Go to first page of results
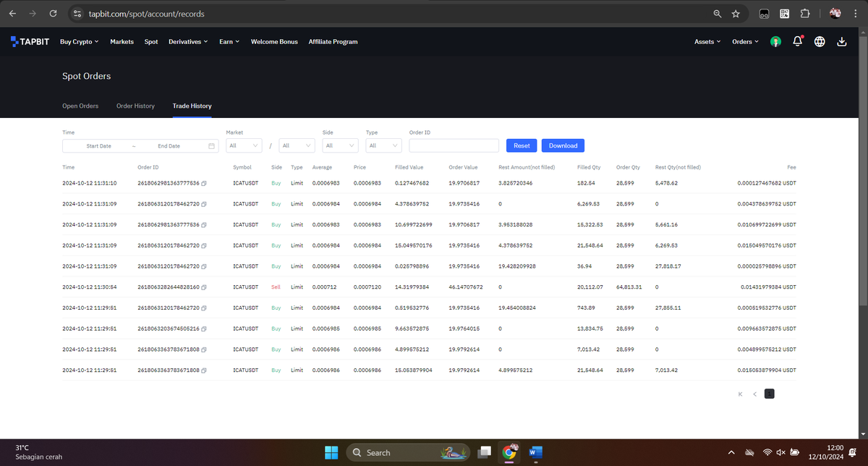This screenshot has width=868, height=466. 741,394
